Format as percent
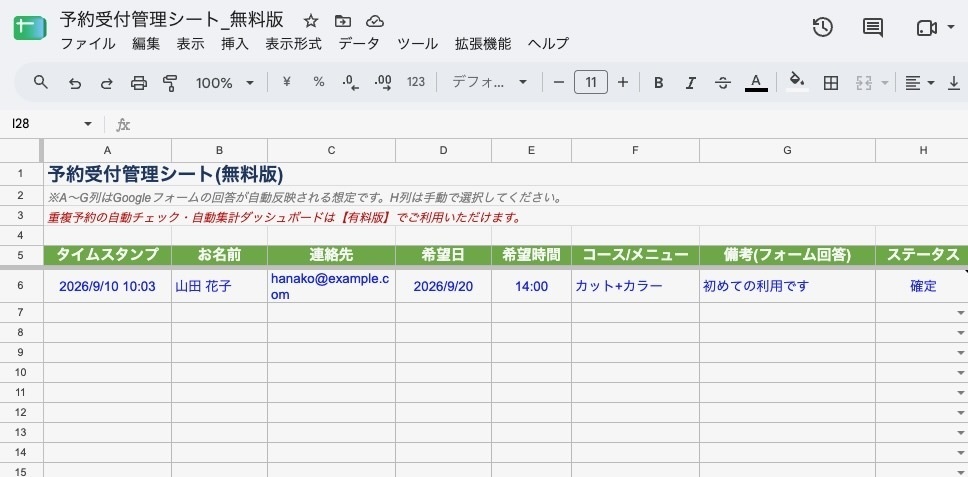The image size is (968, 477). (319, 82)
